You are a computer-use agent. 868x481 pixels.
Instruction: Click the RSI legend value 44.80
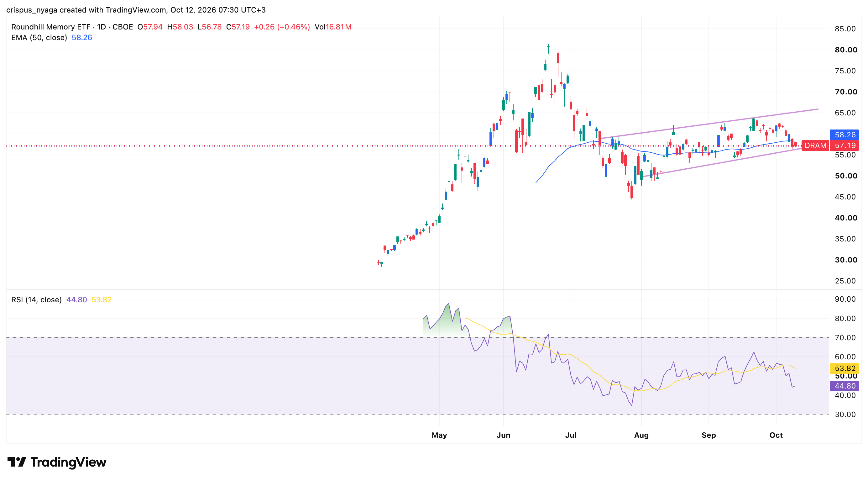pyautogui.click(x=76, y=300)
